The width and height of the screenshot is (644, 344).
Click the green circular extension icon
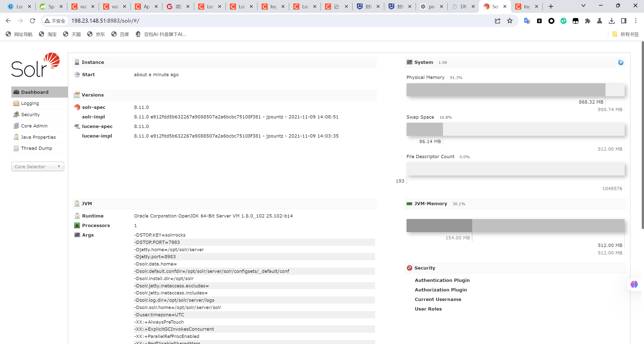(x=563, y=21)
